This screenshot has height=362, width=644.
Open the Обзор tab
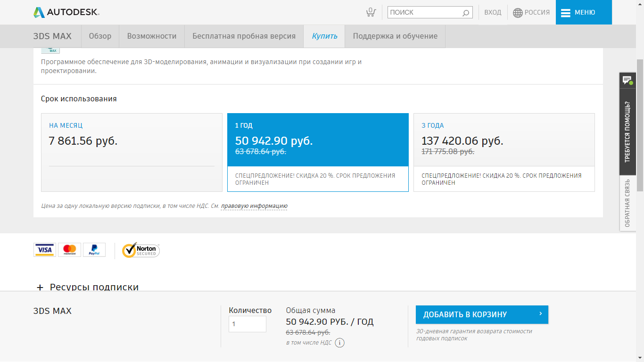[x=100, y=36]
